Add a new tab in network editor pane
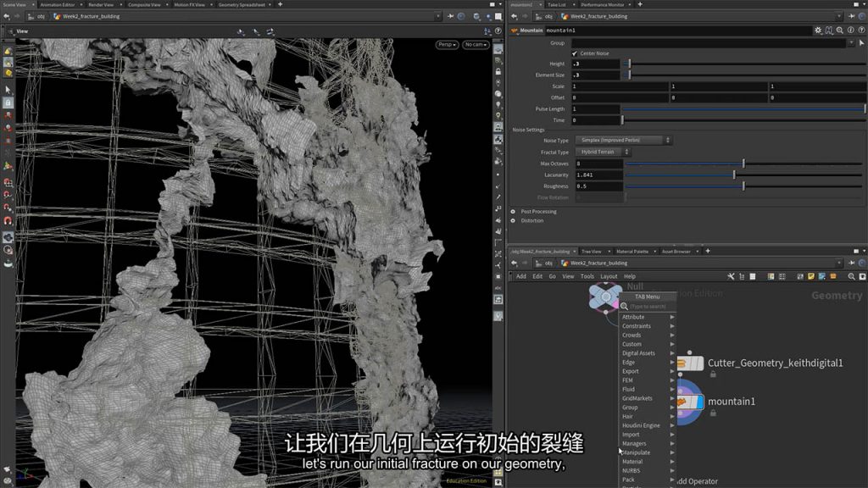Screen dimensions: 868x488 [708, 251]
